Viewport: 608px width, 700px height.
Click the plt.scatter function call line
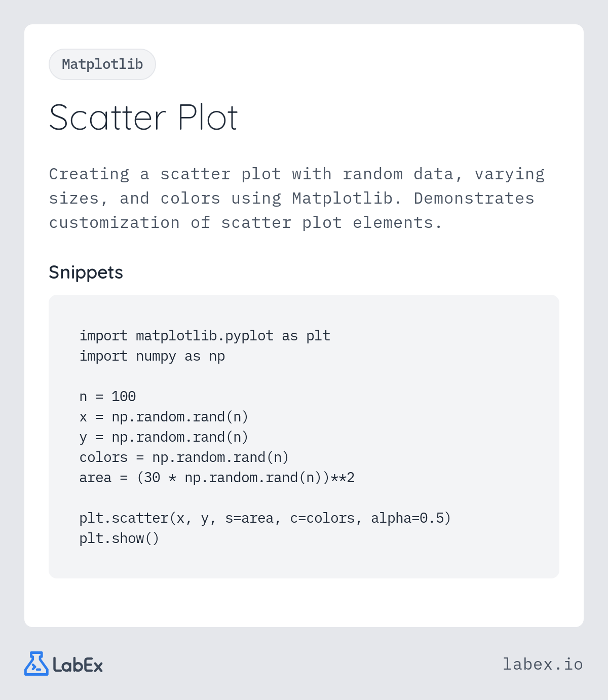tap(265, 518)
